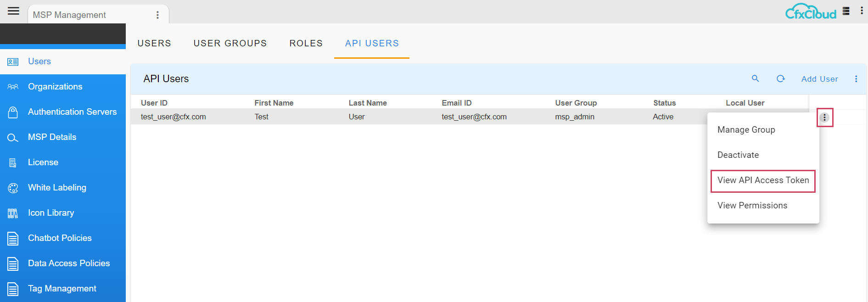Choose Deactivate from the context menu
Image resolution: width=868 pixels, height=302 pixels.
pyautogui.click(x=738, y=155)
